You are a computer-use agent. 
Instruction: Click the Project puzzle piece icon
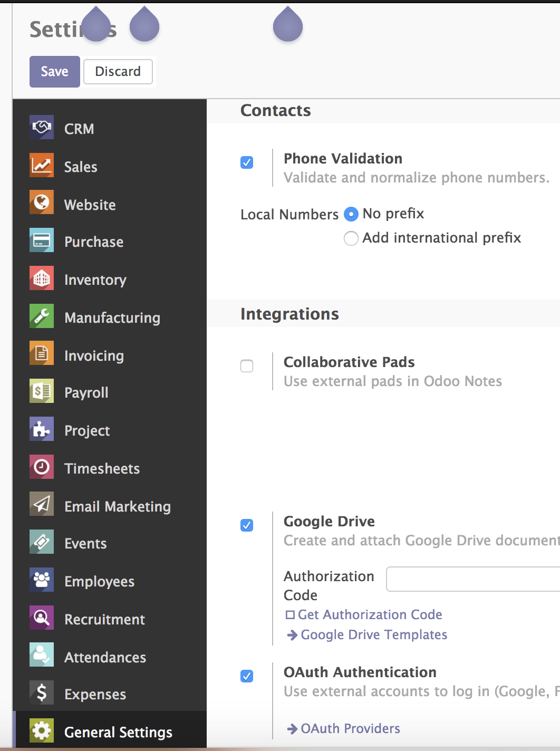(x=42, y=429)
